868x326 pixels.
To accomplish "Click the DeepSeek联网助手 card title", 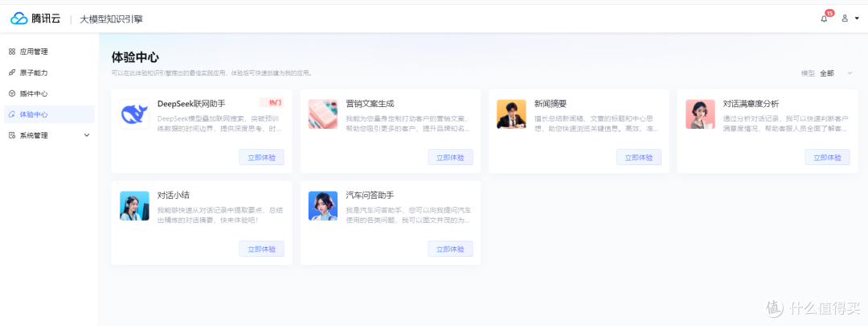I will (191, 104).
